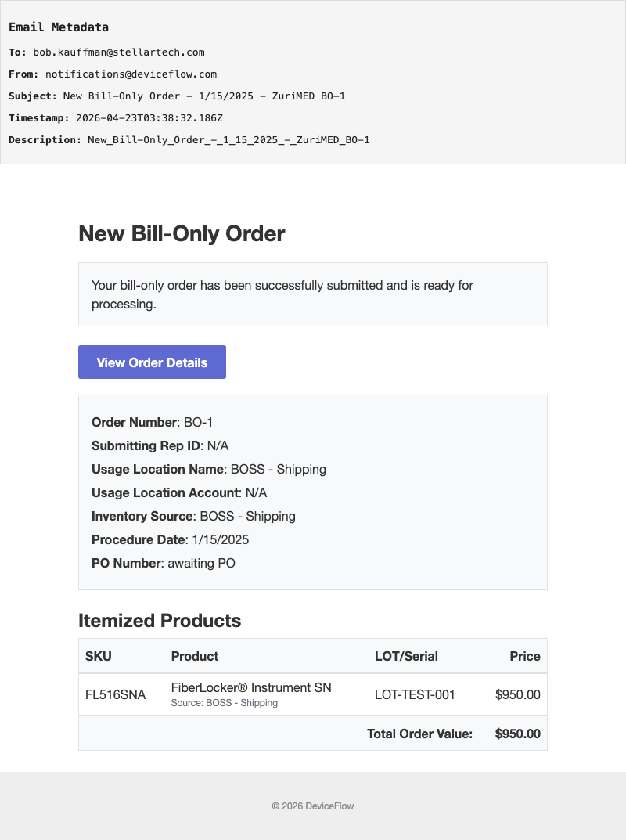Click the Subject line text
626x840 pixels.
[204, 96]
